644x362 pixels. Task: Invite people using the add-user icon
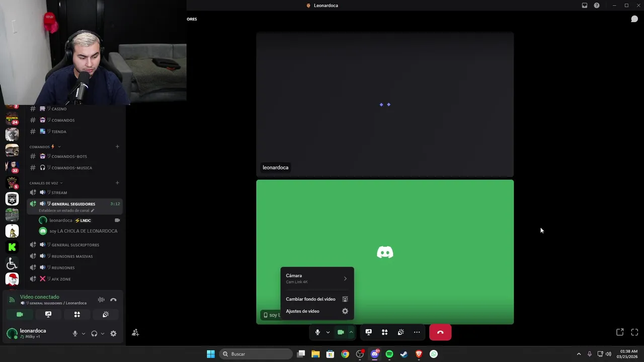pos(135,332)
